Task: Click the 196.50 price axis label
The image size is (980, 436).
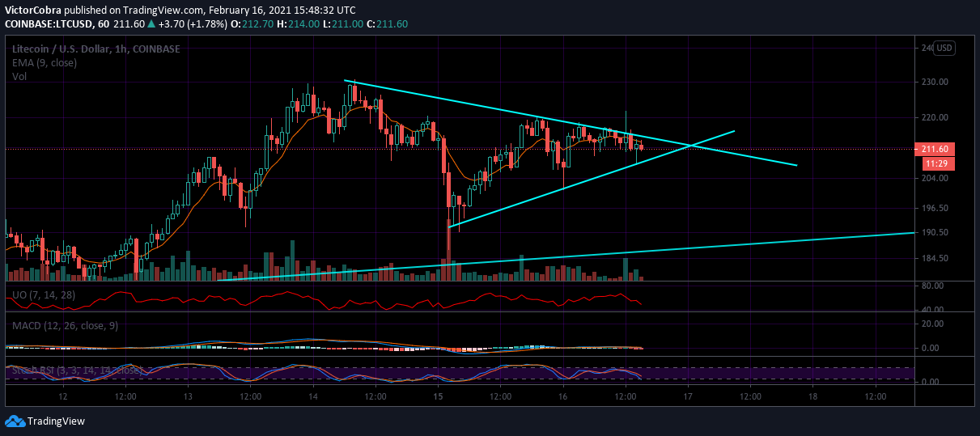Action: 935,209
